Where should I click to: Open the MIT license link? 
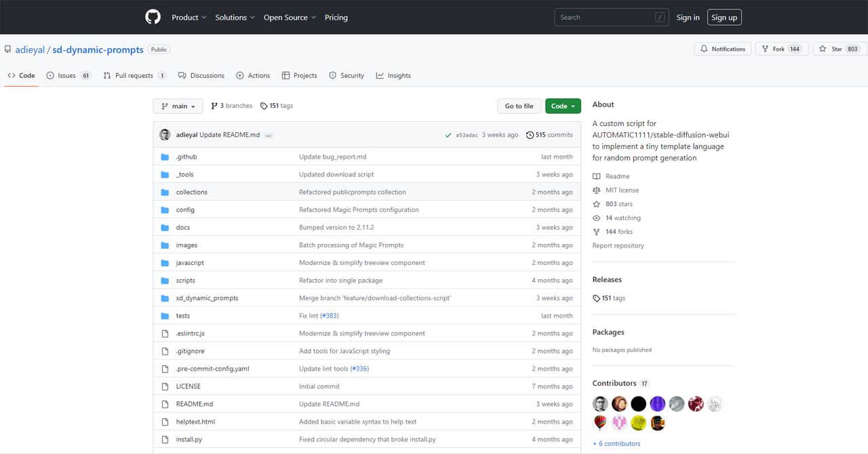[x=622, y=190]
